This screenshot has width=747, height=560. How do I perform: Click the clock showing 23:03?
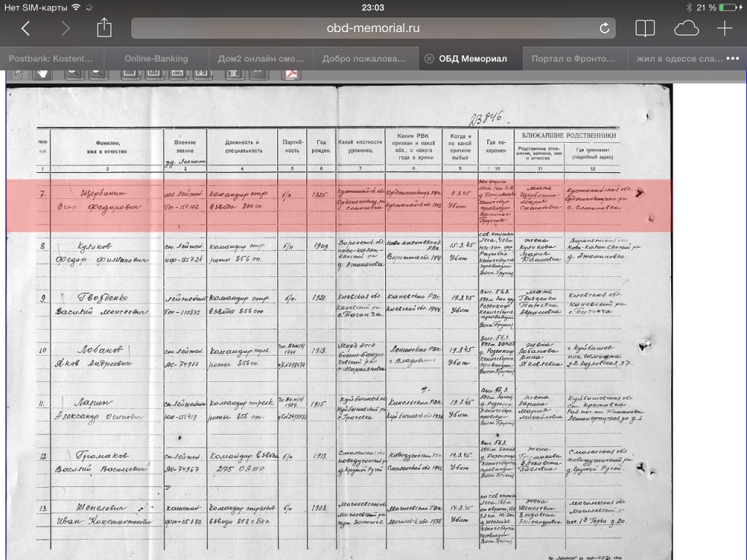(373, 7)
